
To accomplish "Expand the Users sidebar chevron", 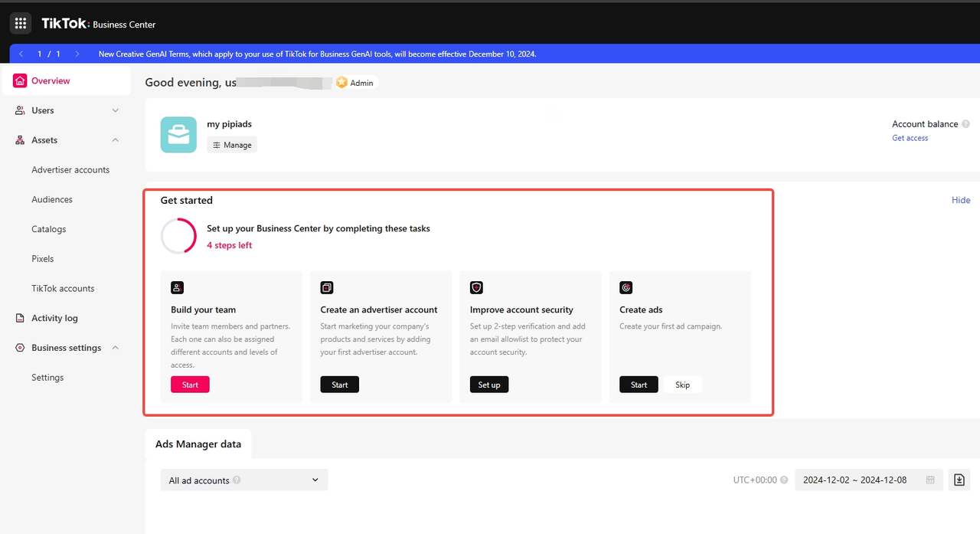I will tap(115, 110).
